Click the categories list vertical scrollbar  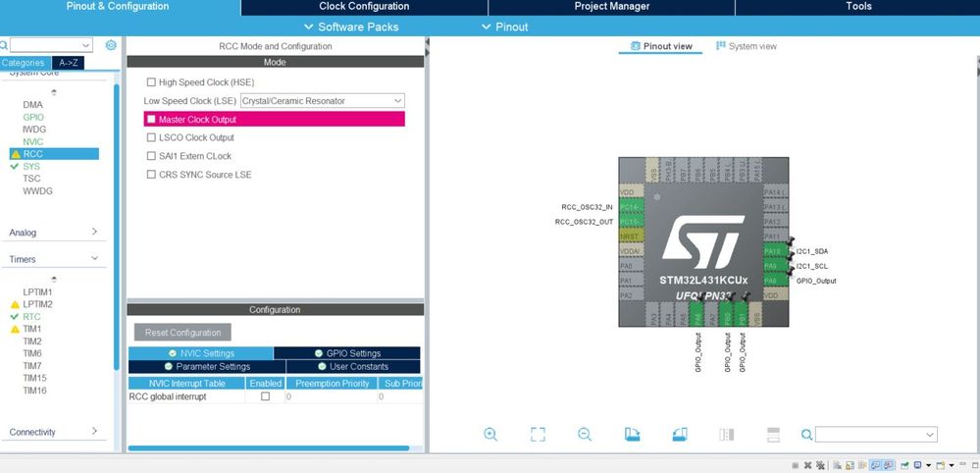point(117,228)
